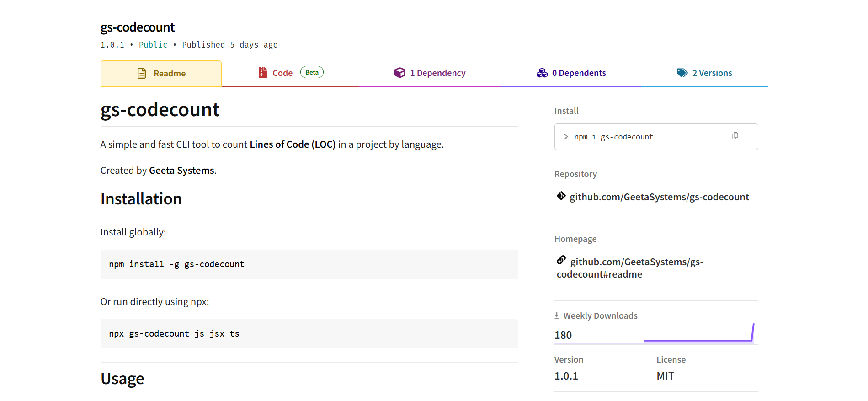Click the npm i gs-codecount install box
This screenshot has width=868, height=401.
(x=640, y=137)
